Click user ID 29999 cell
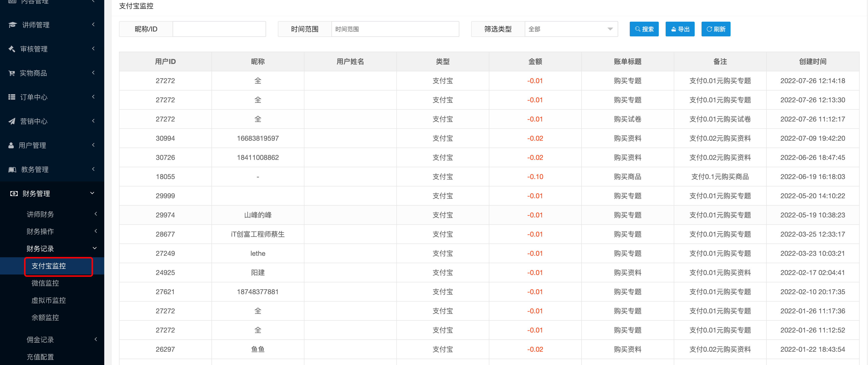This screenshot has width=868, height=365. 165,196
